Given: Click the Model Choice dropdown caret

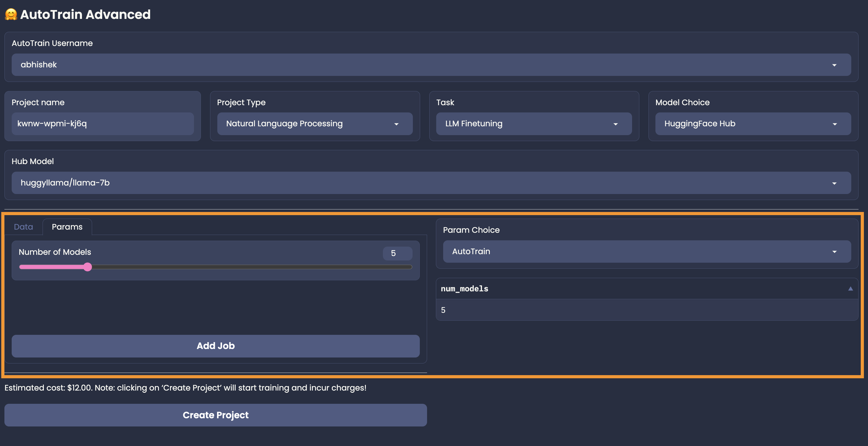Looking at the screenshot, I should coord(834,124).
